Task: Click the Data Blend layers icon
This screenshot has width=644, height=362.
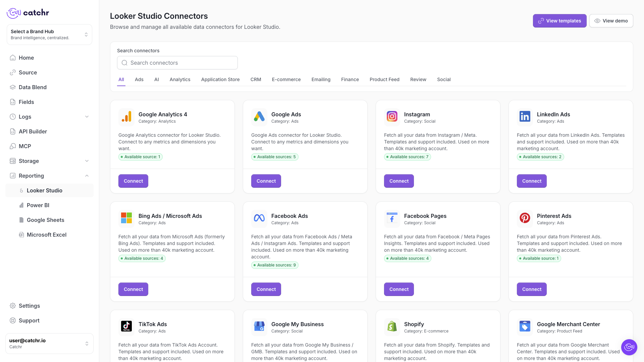Action: (13, 87)
